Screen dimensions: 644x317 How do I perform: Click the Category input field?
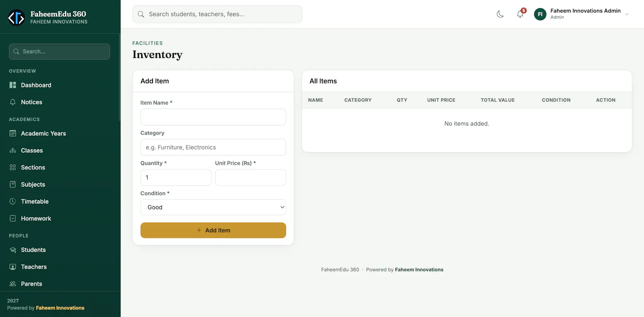click(x=213, y=147)
